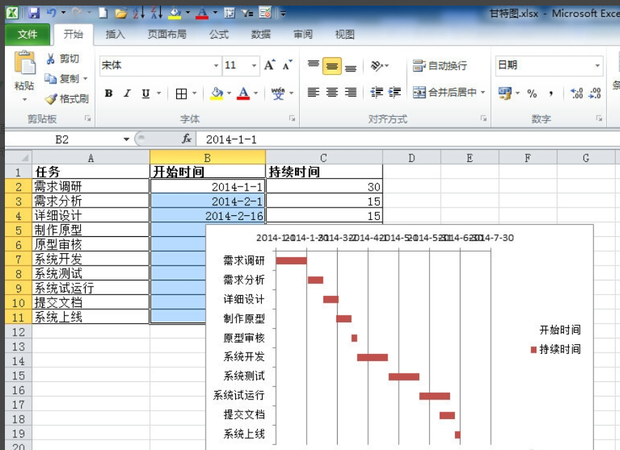Click 自动换行 wrap text button

[x=440, y=66]
